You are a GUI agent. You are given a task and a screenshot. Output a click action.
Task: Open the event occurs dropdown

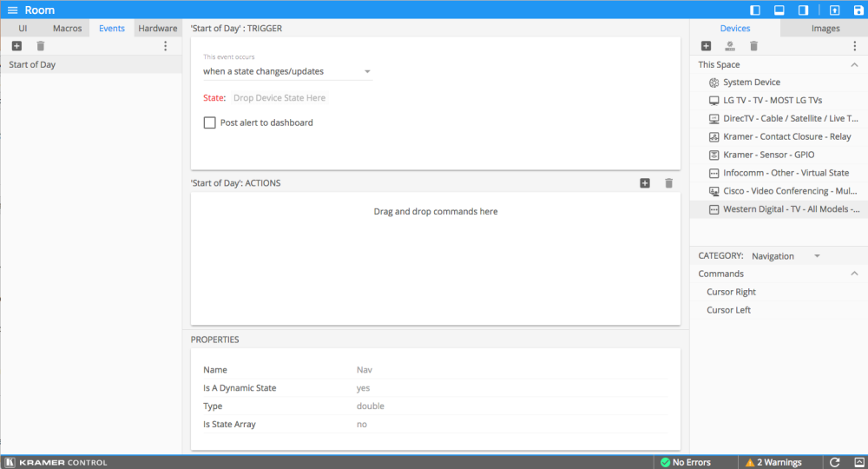click(x=287, y=71)
